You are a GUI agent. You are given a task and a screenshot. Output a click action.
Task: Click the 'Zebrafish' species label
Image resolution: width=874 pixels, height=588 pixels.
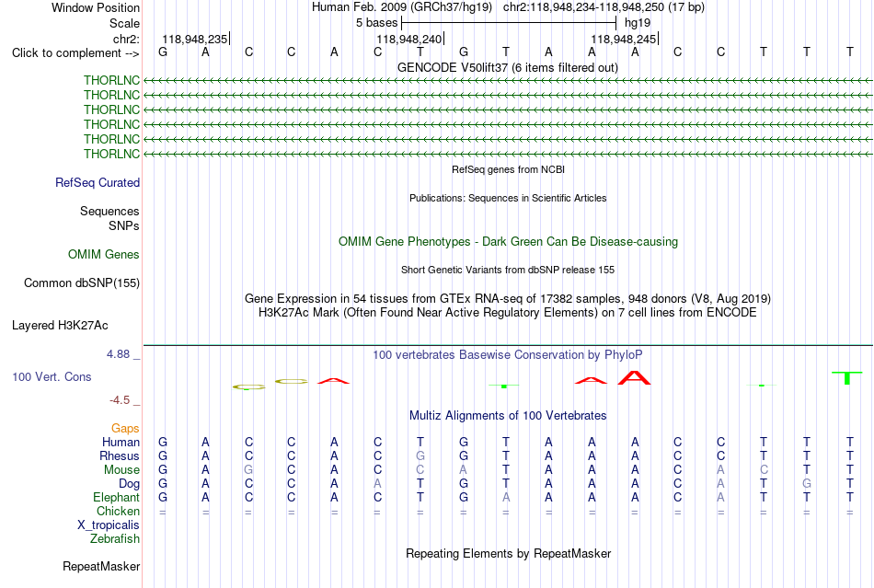(x=115, y=539)
